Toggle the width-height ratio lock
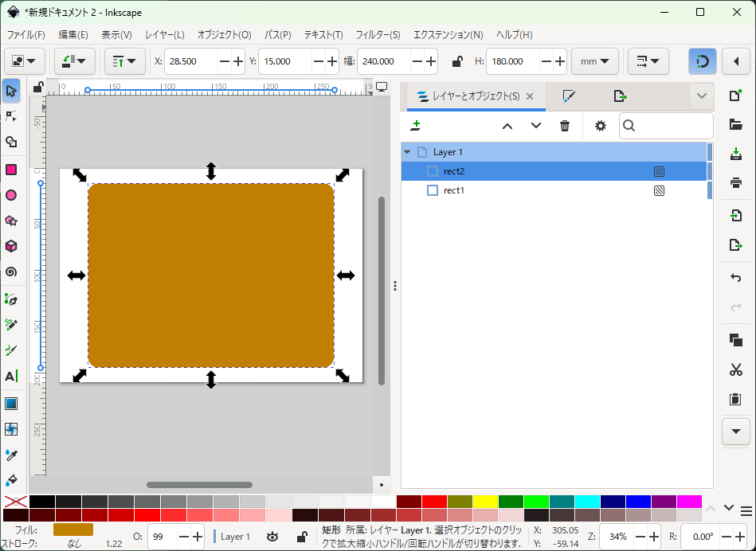The width and height of the screenshot is (756, 551). (x=456, y=61)
